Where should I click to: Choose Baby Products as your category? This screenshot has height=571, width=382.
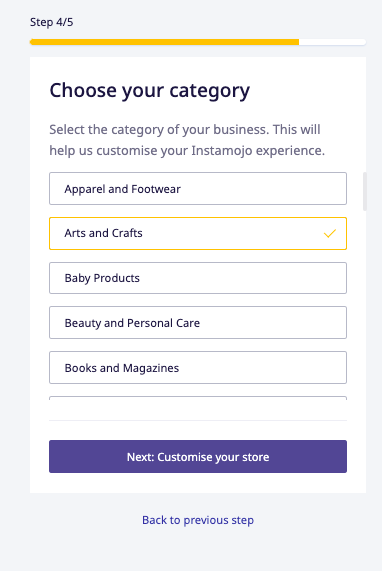click(x=198, y=278)
